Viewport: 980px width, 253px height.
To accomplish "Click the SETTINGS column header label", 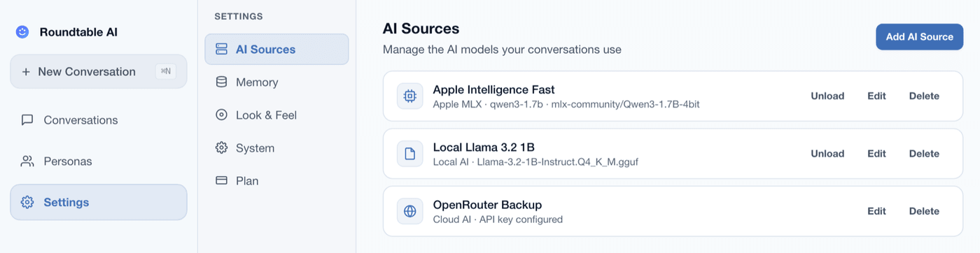I will (x=239, y=16).
